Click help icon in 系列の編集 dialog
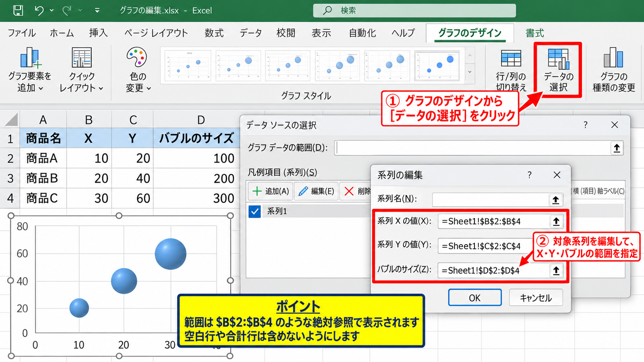Viewport: 644px width, 362px height. click(530, 175)
